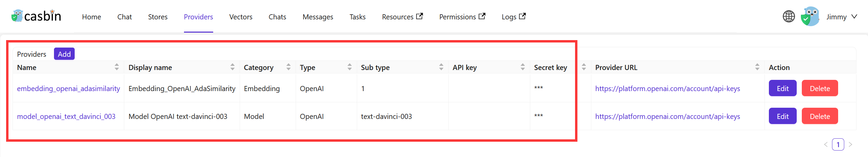Click the Casbin logo
The height and width of the screenshot is (157, 868).
(x=36, y=16)
